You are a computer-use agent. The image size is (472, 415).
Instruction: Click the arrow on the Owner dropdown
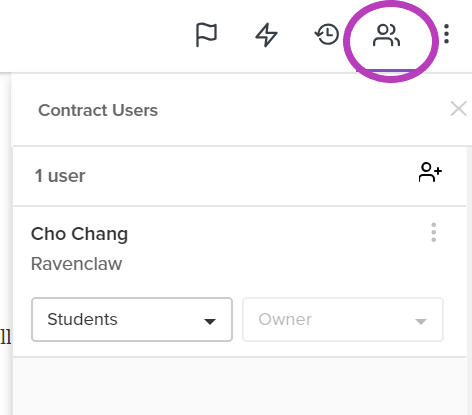(x=421, y=321)
